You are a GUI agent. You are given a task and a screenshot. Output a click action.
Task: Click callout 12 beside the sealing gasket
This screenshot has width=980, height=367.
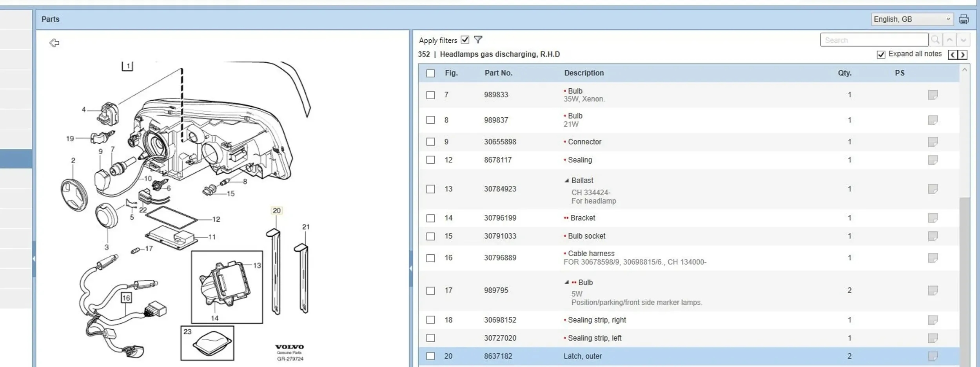216,219
